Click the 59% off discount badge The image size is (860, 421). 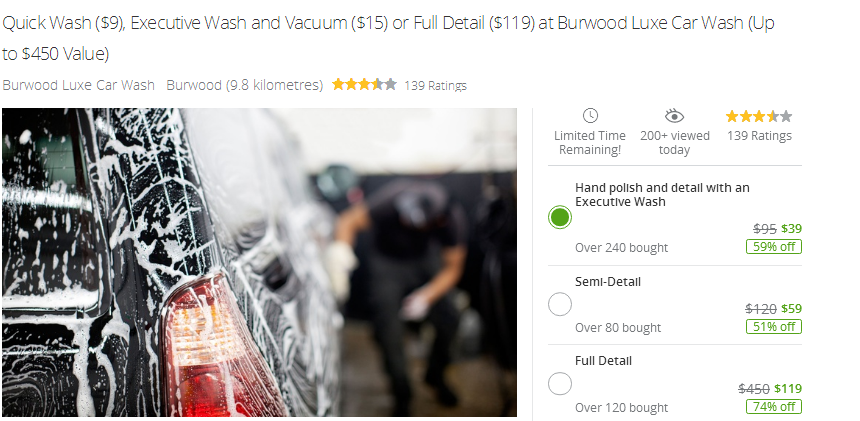(774, 247)
